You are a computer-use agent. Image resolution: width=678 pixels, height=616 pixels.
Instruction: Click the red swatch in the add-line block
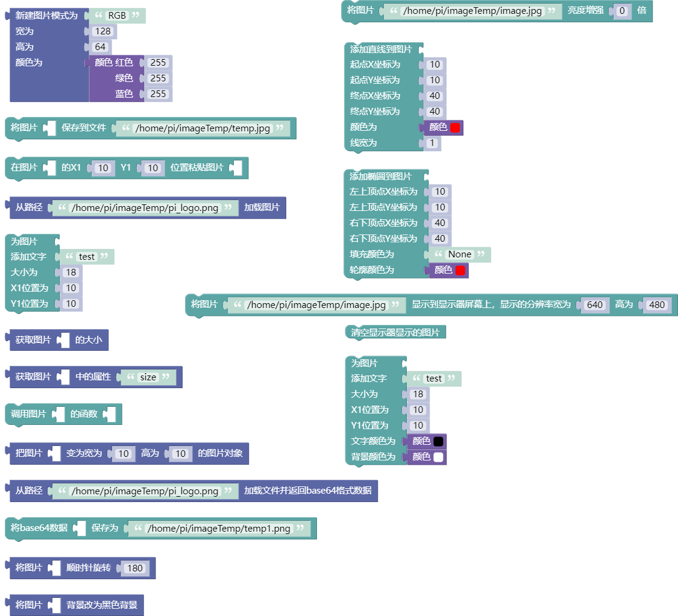point(455,128)
